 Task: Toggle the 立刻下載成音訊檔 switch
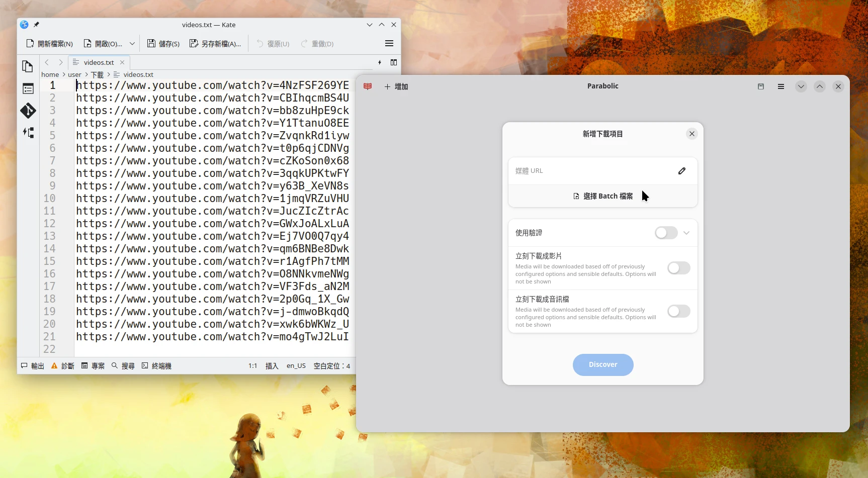pos(679,311)
